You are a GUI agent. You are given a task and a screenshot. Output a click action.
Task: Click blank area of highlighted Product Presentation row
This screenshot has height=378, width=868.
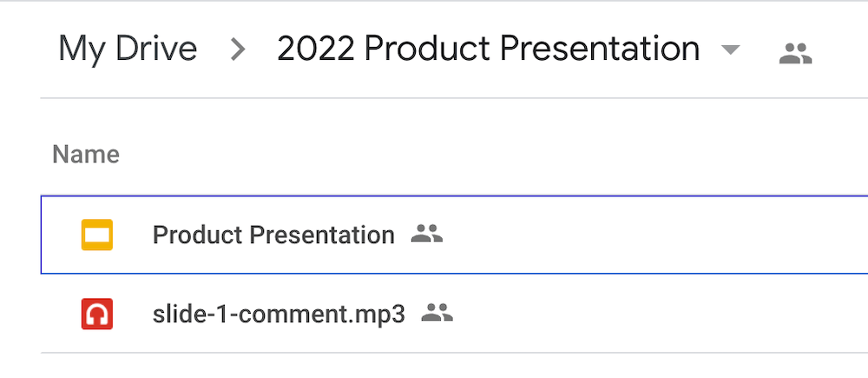click(654, 235)
